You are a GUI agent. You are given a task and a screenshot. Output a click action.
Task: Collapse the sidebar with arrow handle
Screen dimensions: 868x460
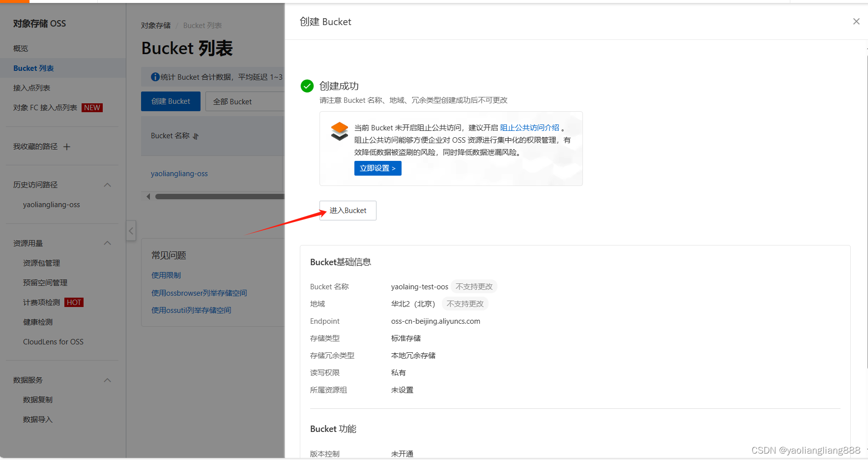(131, 231)
